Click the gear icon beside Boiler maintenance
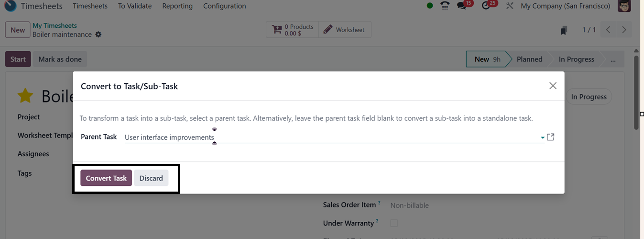The height and width of the screenshot is (239, 644). click(x=98, y=34)
